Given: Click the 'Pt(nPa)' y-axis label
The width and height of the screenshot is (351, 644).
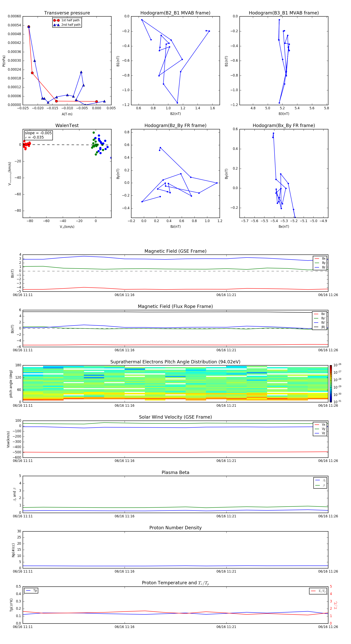Looking at the screenshot, I should click(4, 61).
